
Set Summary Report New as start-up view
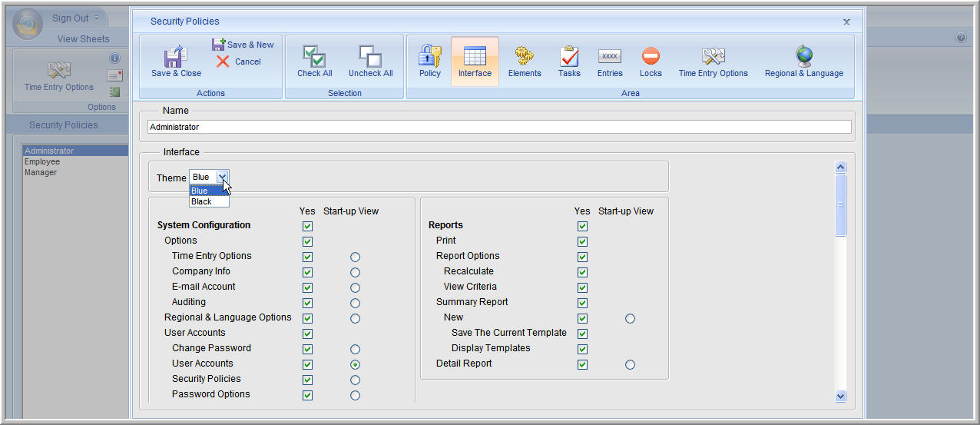[x=630, y=318]
